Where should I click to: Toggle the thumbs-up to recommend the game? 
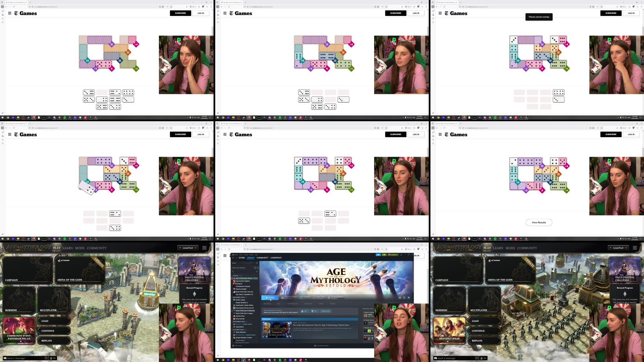pyautogui.click(x=303, y=311)
